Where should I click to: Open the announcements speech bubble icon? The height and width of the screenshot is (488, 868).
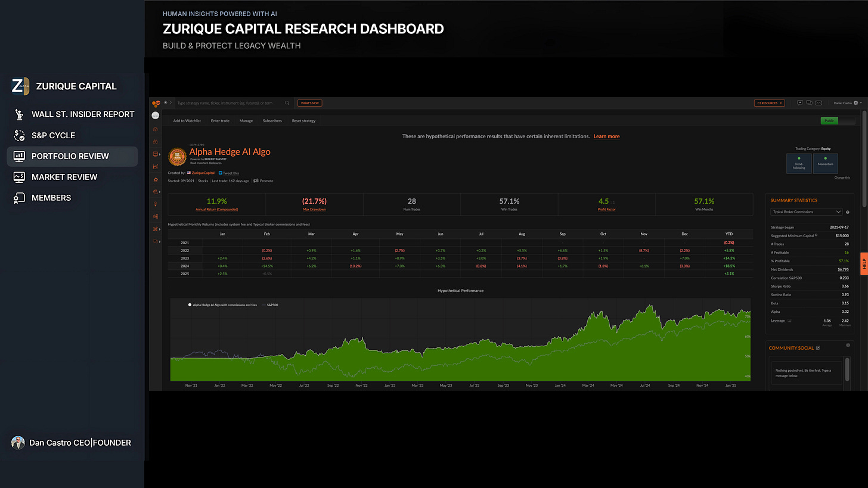(x=800, y=103)
